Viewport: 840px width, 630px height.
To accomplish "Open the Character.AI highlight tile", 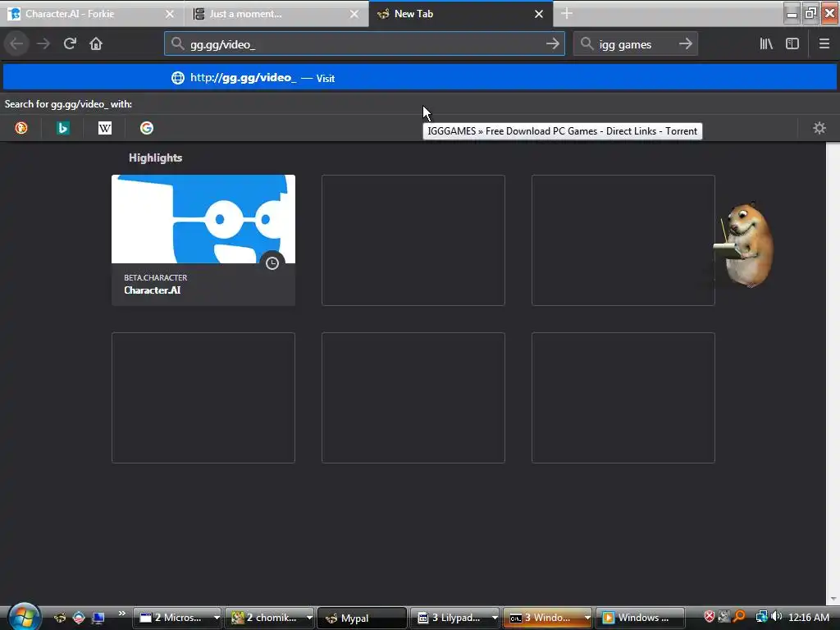I will click(x=203, y=240).
